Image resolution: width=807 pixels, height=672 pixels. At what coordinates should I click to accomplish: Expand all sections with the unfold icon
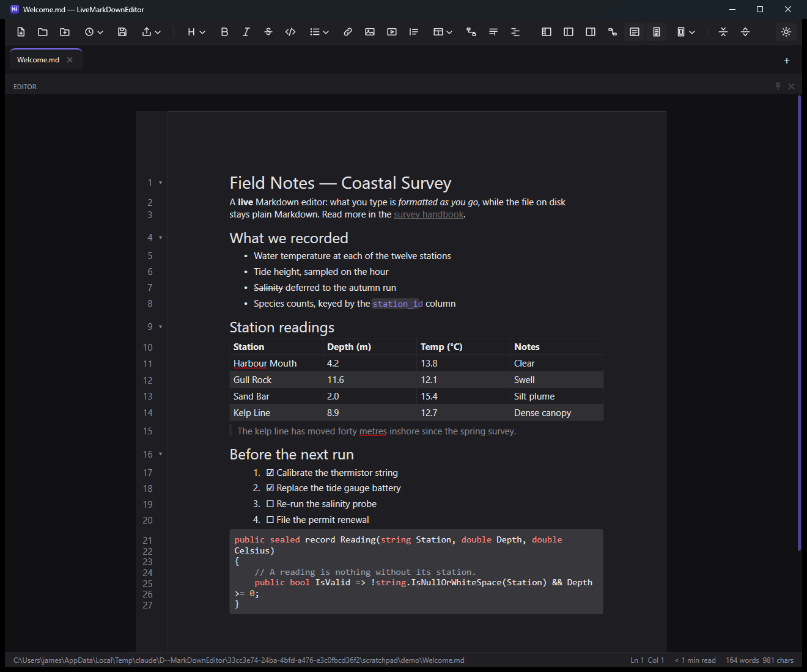pos(745,32)
